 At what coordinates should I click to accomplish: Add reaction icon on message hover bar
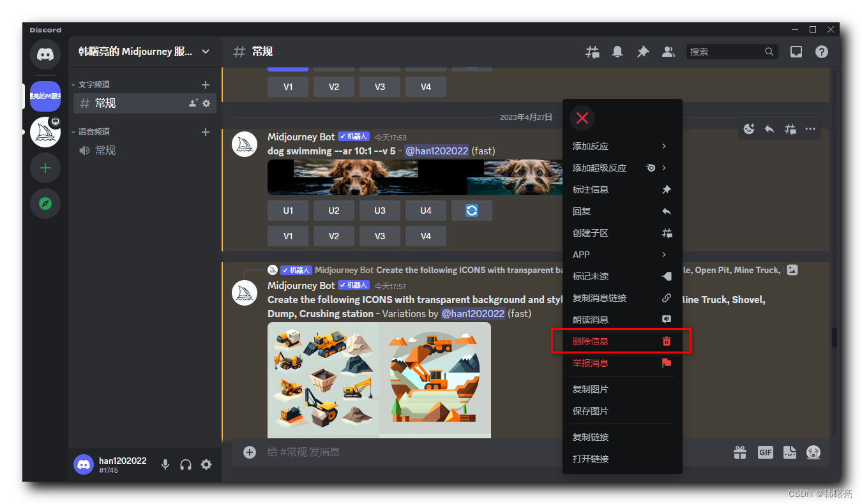(749, 129)
